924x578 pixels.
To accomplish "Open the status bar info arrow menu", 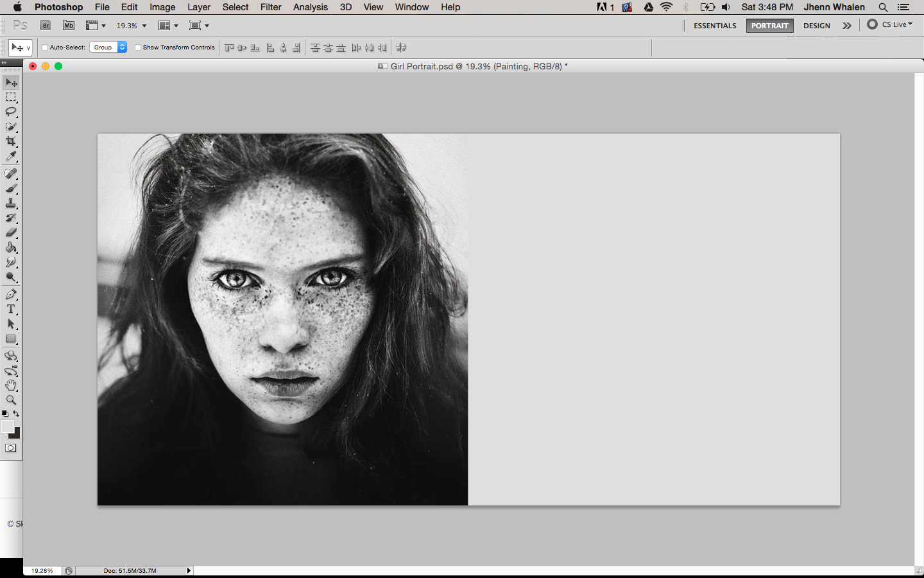I will tap(189, 570).
